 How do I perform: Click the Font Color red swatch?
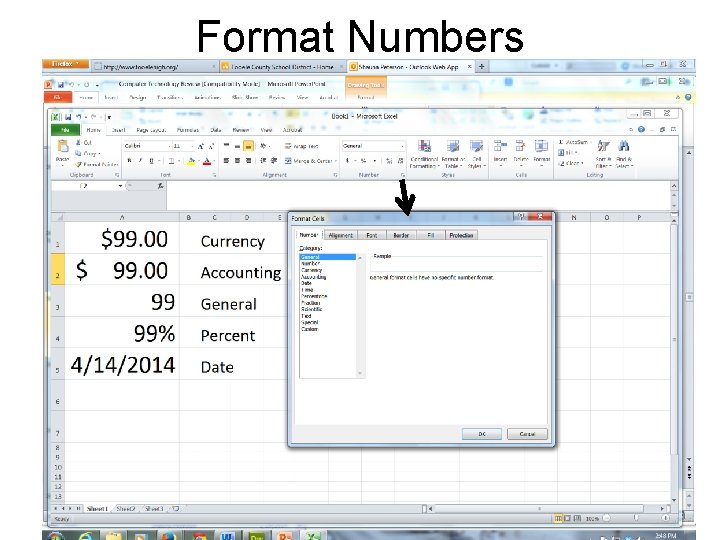(x=207, y=161)
